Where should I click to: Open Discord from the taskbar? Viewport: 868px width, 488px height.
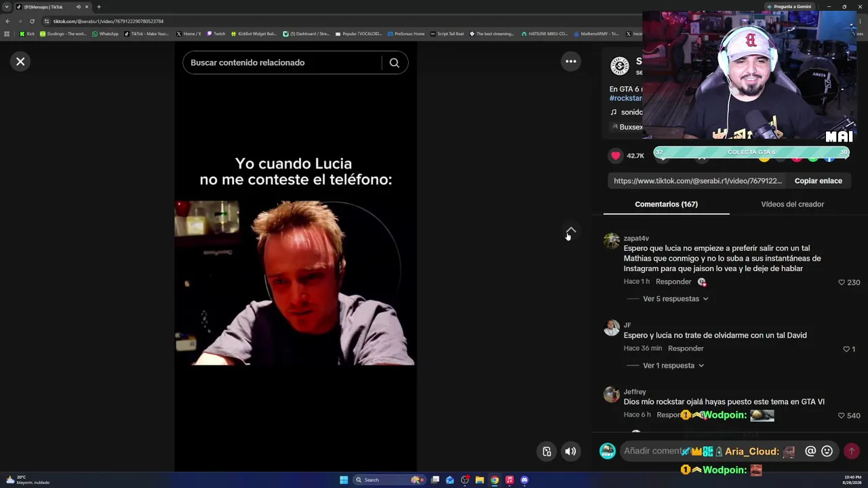click(x=524, y=480)
